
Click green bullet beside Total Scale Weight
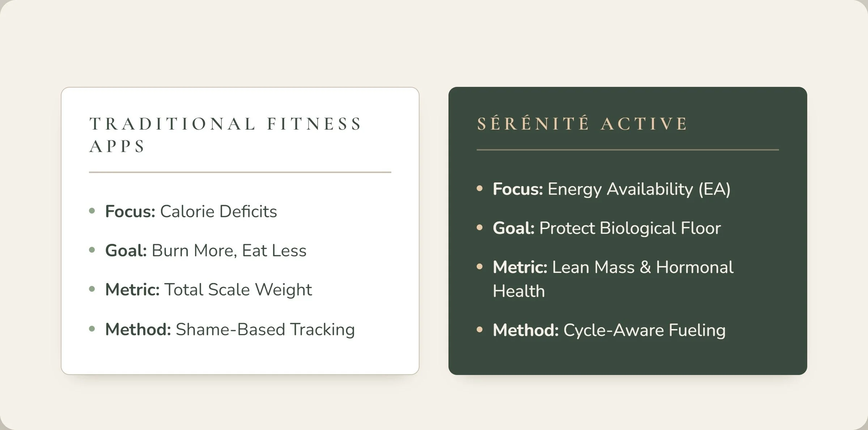92,289
